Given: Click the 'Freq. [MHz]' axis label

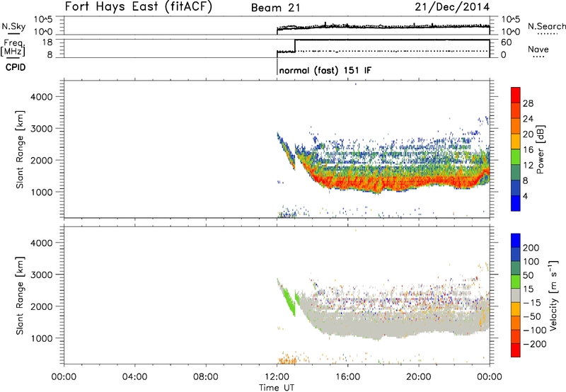Looking at the screenshot, I should pos(13,47).
